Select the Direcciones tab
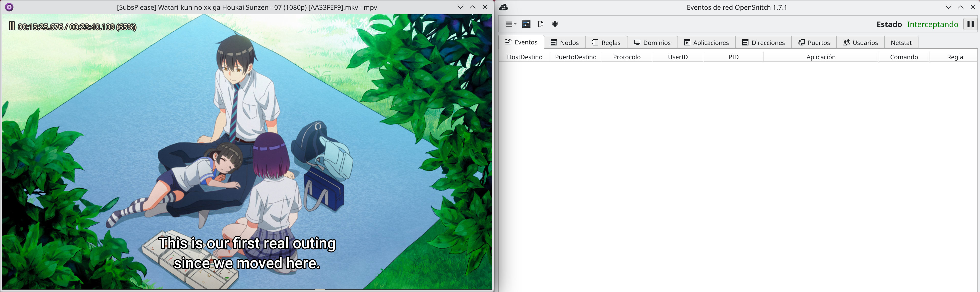 [763, 43]
